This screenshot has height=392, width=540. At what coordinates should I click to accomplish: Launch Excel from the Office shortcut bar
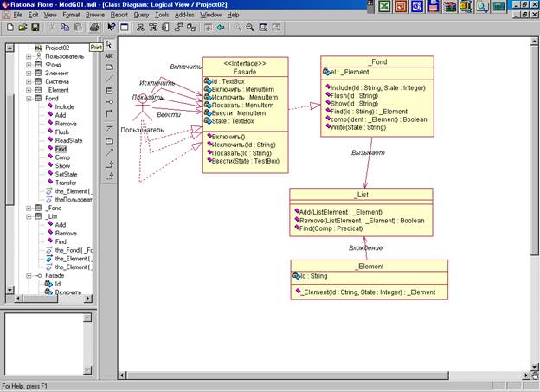pos(383,7)
